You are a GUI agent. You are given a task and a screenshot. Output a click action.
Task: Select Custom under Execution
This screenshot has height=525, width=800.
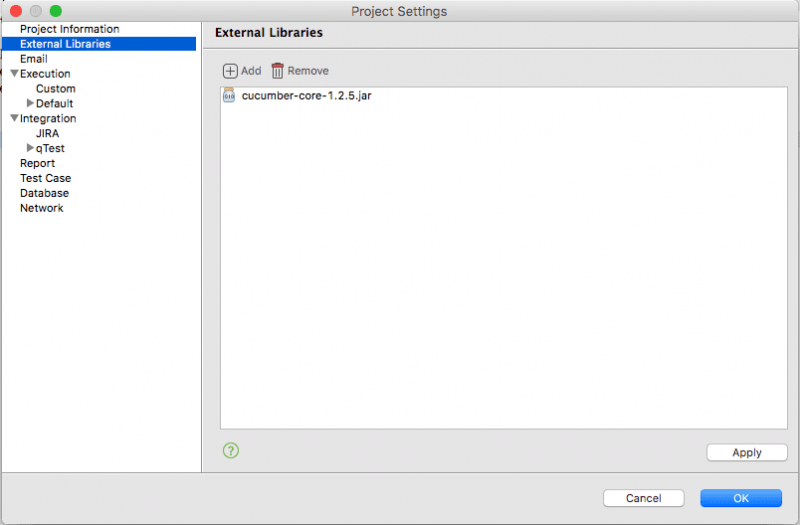click(55, 89)
